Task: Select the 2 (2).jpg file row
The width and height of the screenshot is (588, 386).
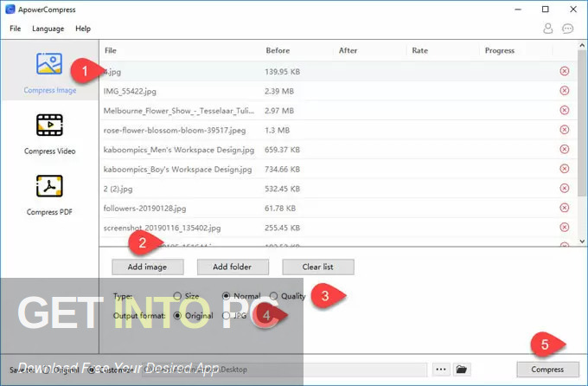Action: tap(337, 189)
